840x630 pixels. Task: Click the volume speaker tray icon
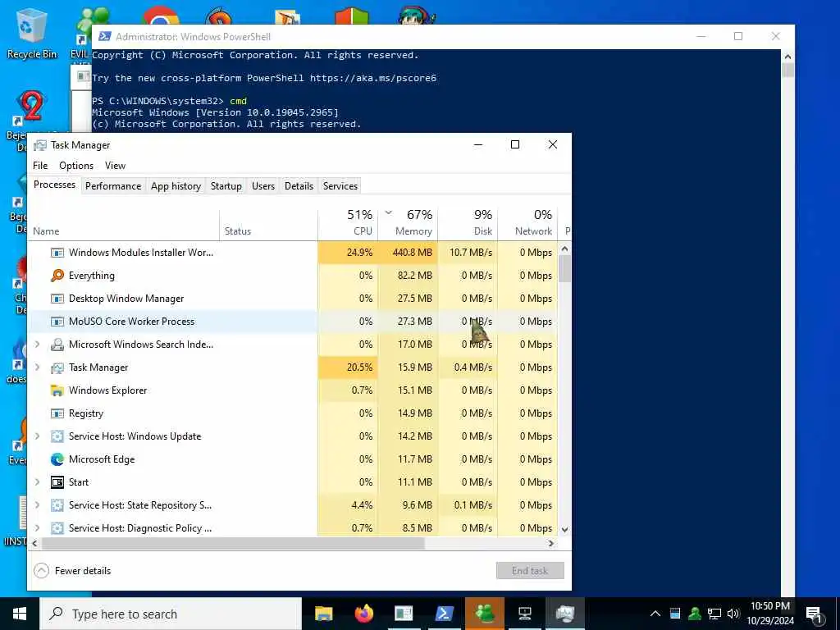pos(733,614)
